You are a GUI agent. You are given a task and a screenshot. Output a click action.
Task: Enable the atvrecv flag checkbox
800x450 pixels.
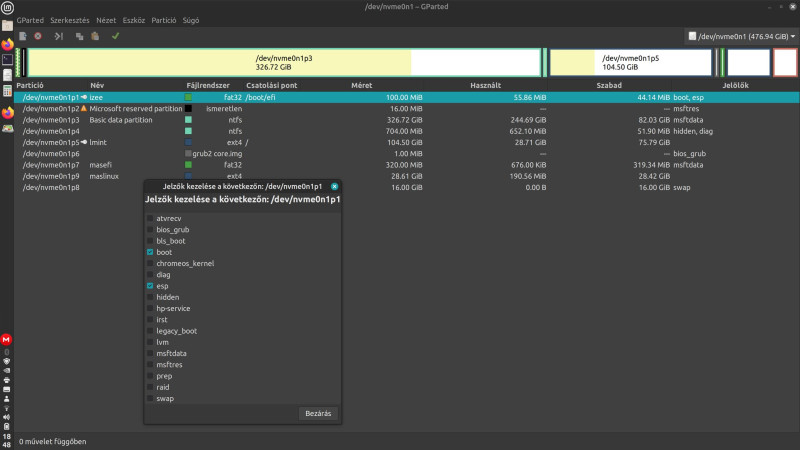(150, 218)
